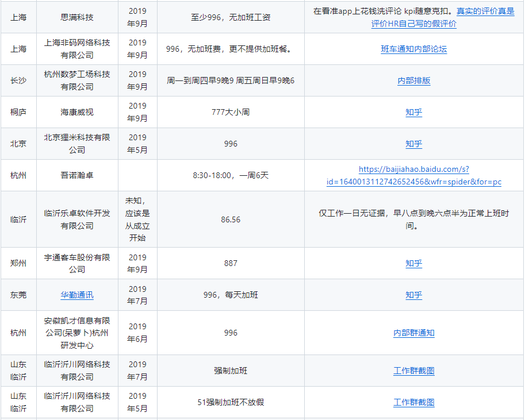Select the 杭州数梦工场科技有限公司 cell
The width and height of the screenshot is (525, 420).
click(77, 80)
